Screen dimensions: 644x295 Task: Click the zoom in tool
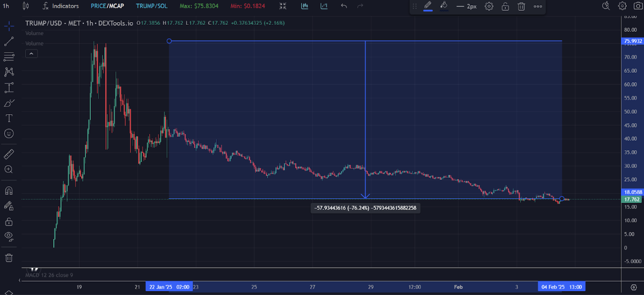[9, 170]
